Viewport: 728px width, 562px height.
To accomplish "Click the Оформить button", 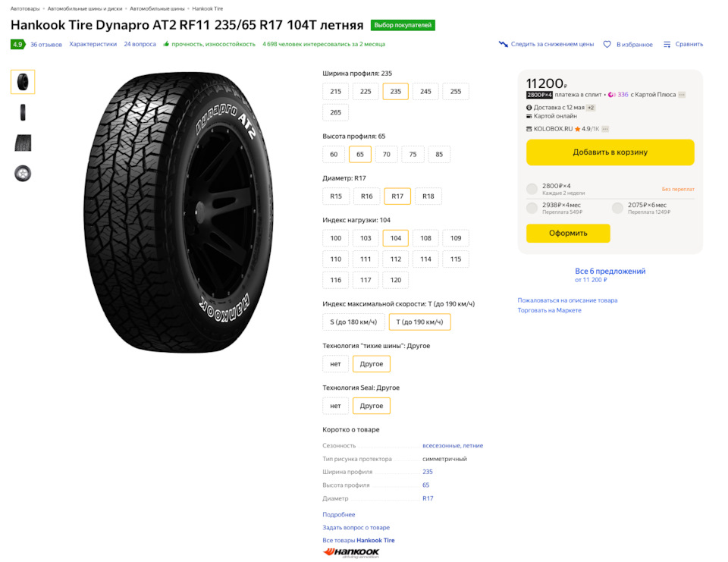I will click(568, 233).
